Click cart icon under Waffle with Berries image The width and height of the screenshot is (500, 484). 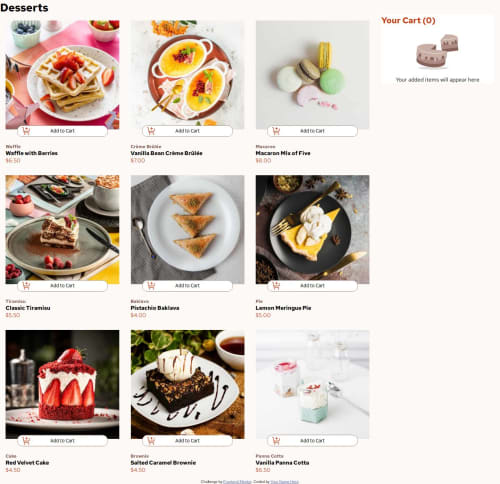tap(26, 131)
